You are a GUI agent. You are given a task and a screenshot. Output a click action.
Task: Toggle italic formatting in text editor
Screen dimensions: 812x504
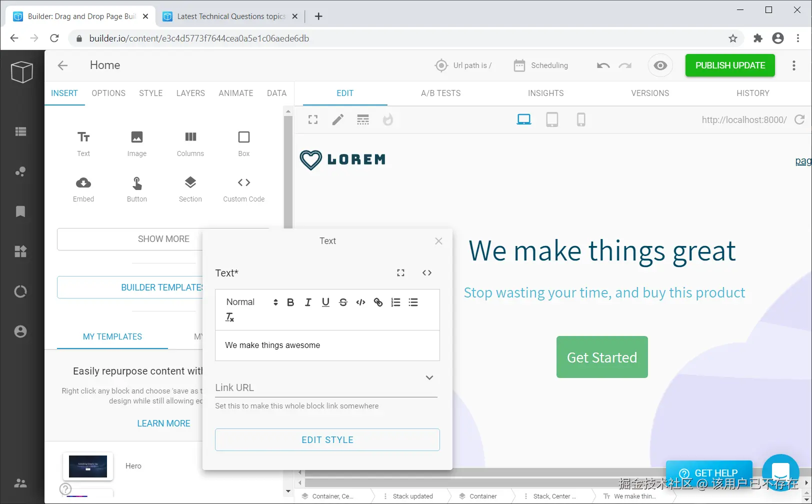coord(308,302)
